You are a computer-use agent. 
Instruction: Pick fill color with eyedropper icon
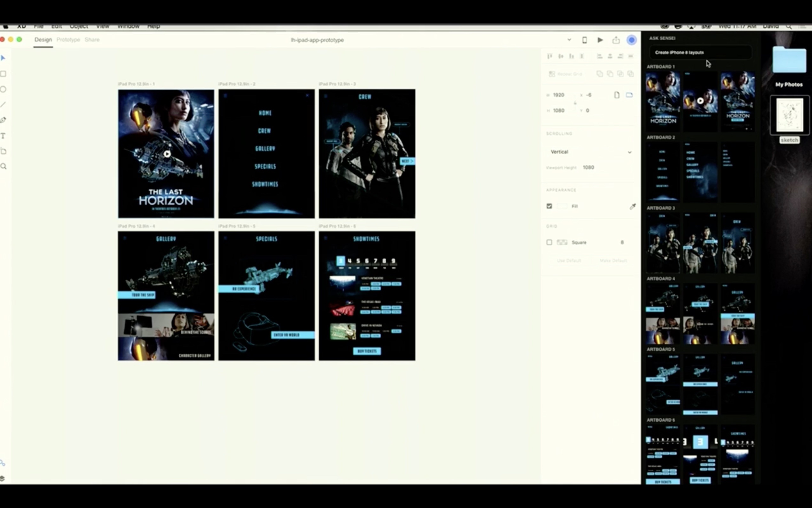pos(632,206)
